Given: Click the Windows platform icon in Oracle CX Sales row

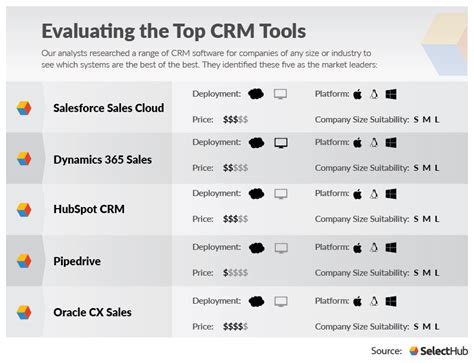Looking at the screenshot, I should 391,301.
